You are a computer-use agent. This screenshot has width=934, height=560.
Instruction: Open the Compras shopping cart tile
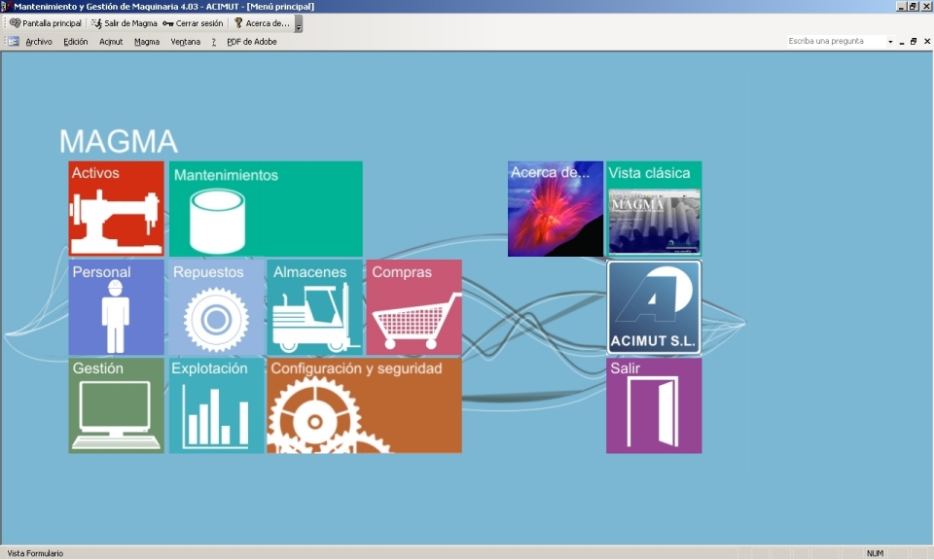[x=414, y=307]
